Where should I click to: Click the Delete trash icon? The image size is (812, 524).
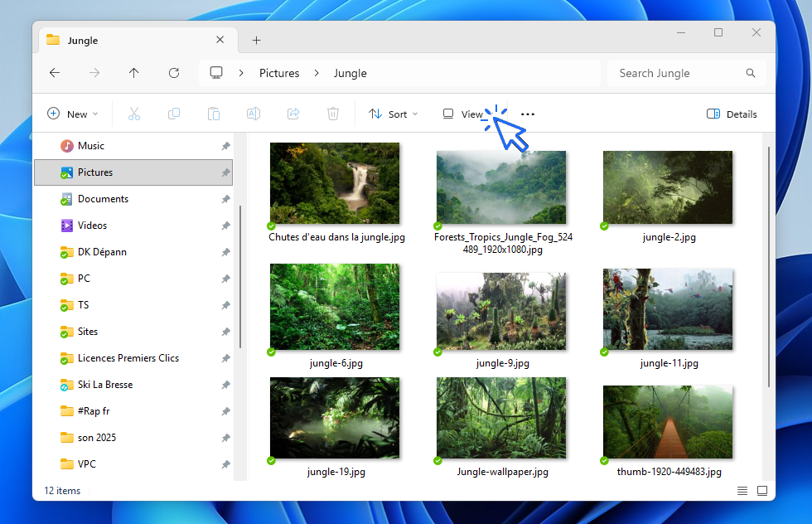(333, 114)
